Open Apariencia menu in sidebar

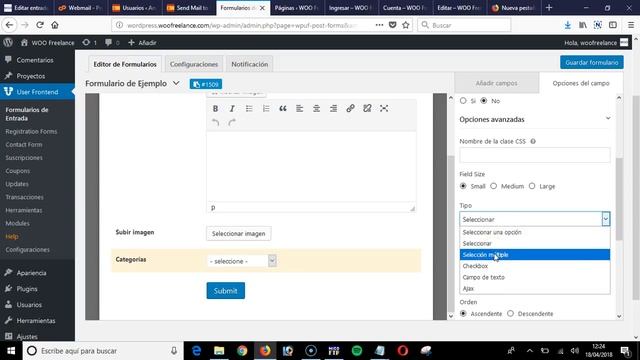pyautogui.click(x=31, y=273)
